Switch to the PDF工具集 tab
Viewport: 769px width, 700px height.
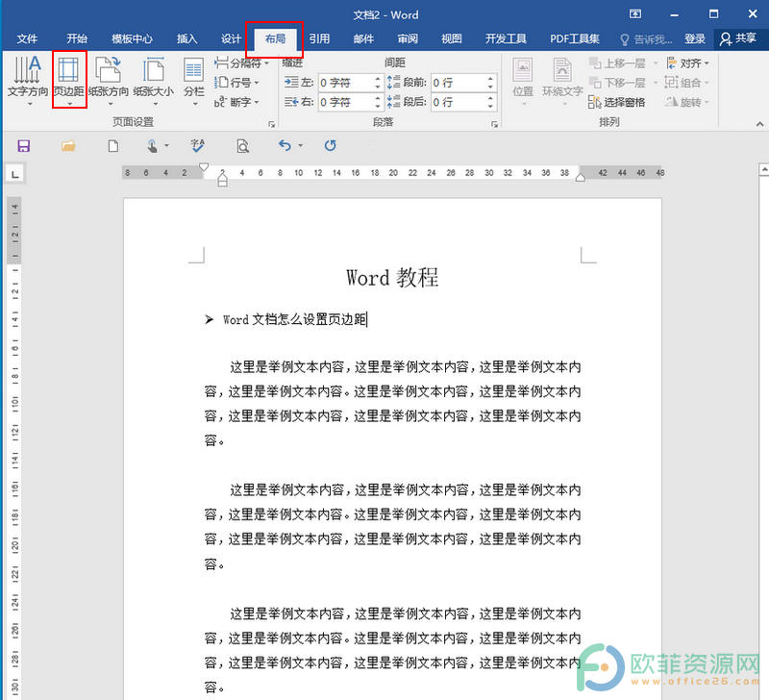(x=575, y=38)
